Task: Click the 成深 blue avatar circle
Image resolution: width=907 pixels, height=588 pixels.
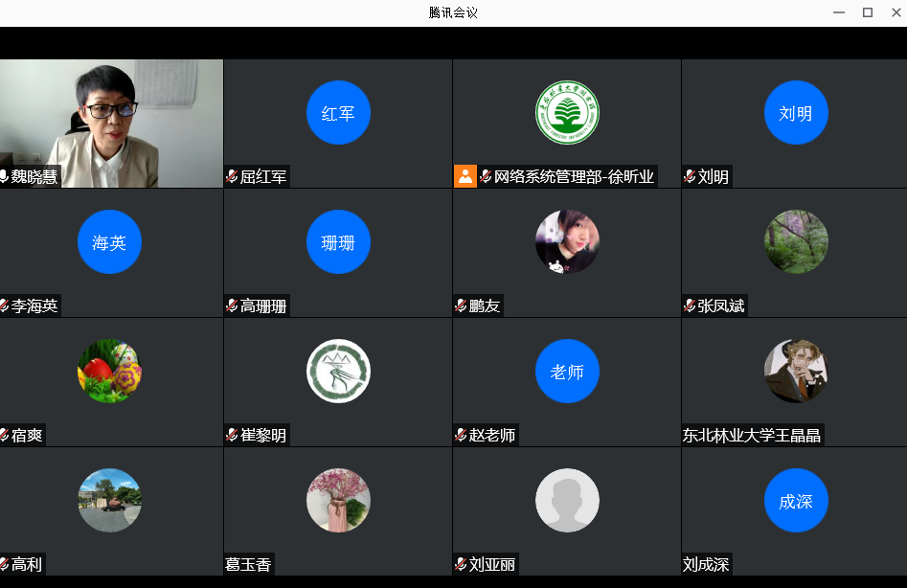Action: [x=796, y=500]
